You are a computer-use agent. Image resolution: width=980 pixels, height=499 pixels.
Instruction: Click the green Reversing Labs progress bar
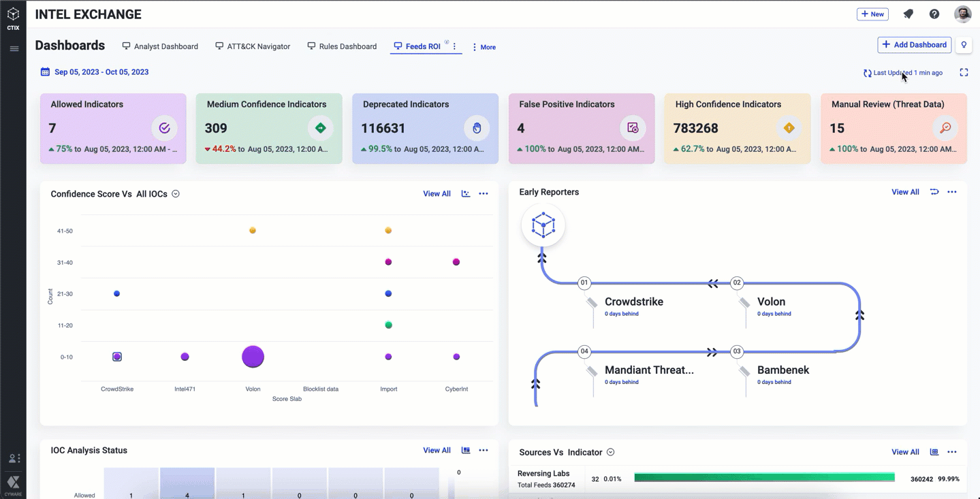click(x=764, y=478)
